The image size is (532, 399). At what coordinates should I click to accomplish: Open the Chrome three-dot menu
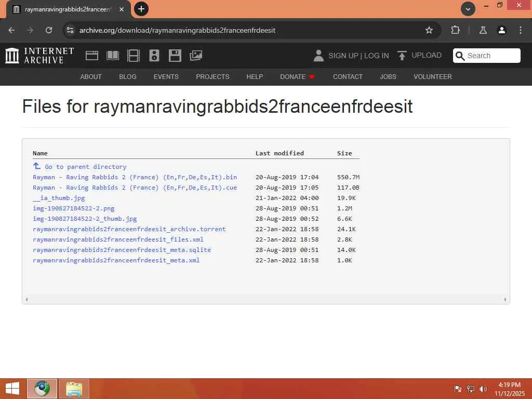[x=521, y=30]
